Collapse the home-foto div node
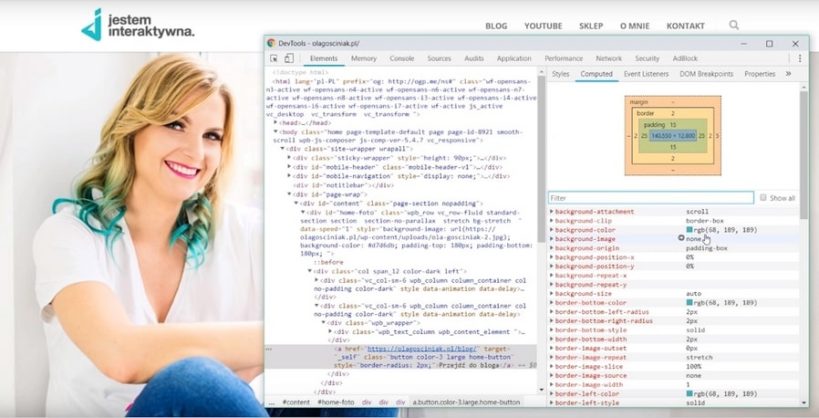The height and width of the screenshot is (418, 819). coord(303,213)
